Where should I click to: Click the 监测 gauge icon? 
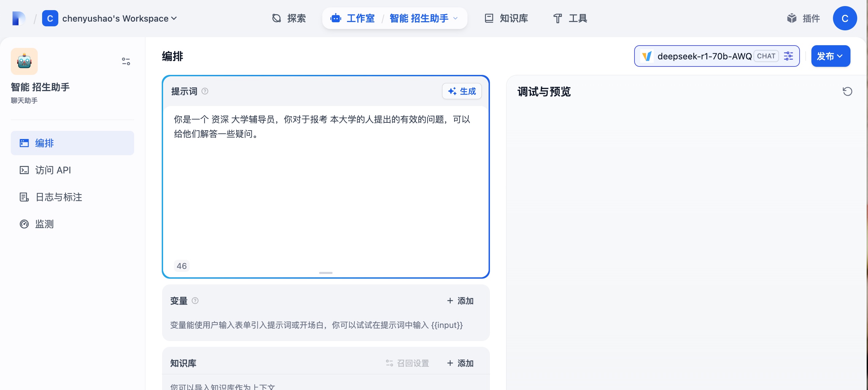(24, 224)
